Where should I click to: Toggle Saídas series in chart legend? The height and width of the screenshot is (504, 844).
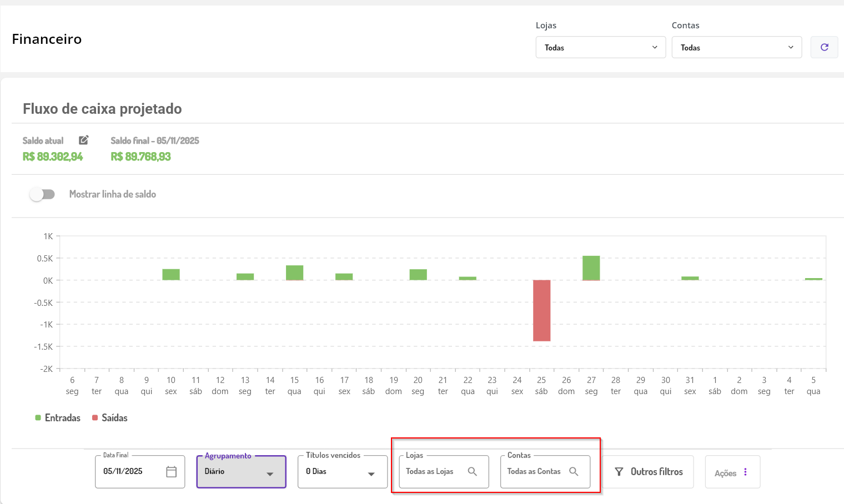(x=110, y=418)
